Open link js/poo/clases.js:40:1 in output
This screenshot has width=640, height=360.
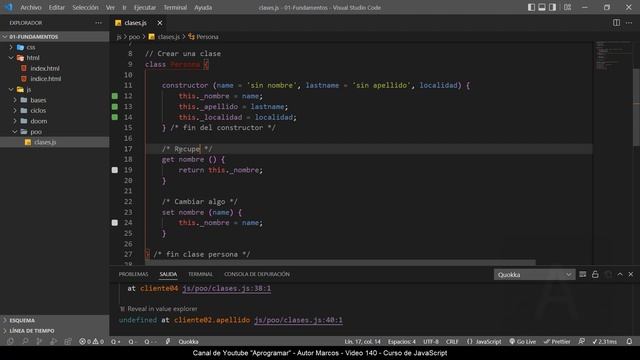coord(298,320)
